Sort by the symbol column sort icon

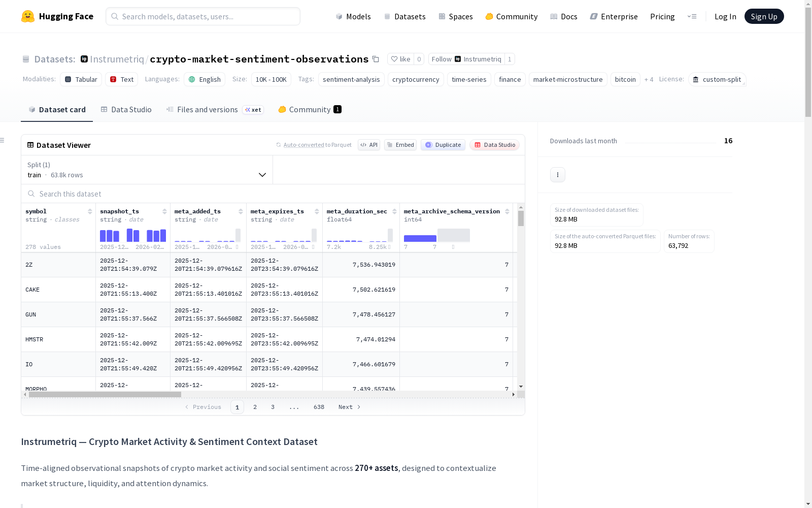click(90, 211)
